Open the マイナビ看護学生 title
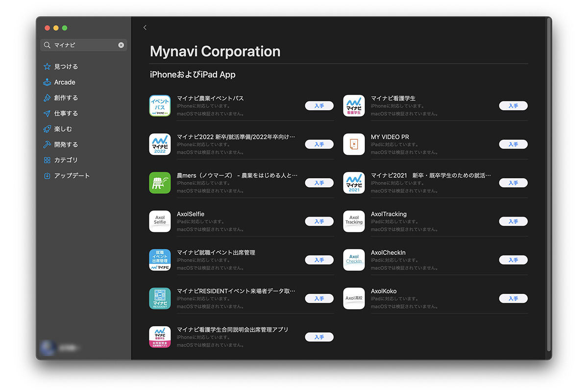The width and height of the screenshot is (588, 392). coord(393,98)
